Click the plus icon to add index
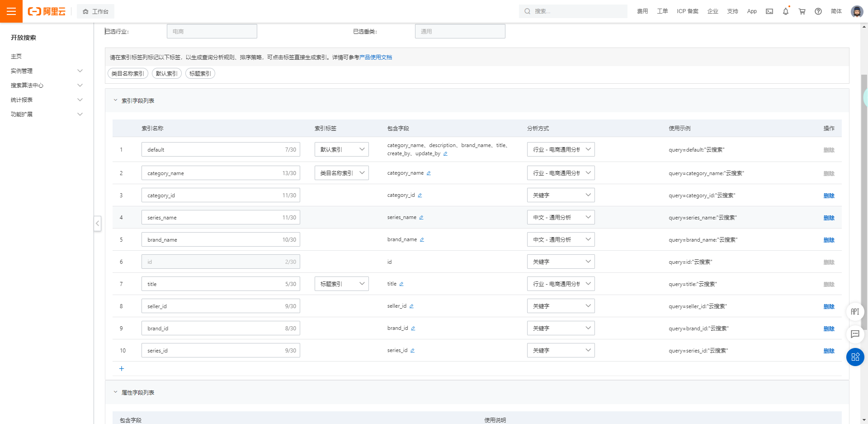 [122, 369]
